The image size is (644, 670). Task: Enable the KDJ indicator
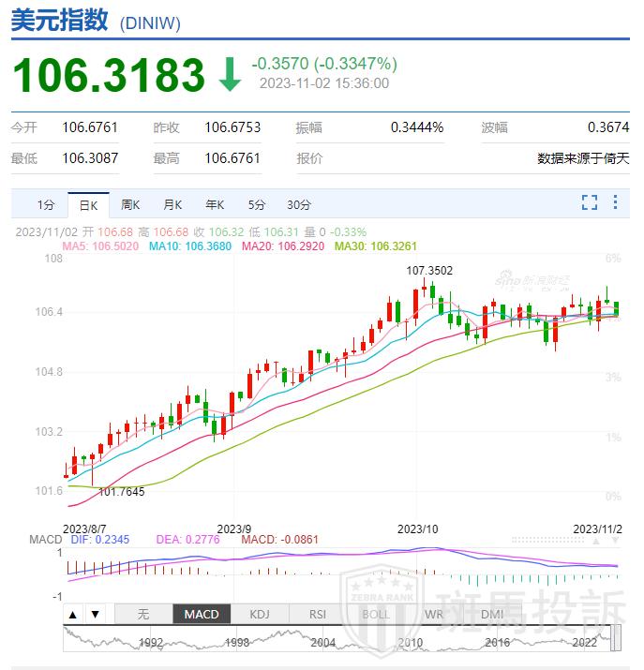[x=259, y=615]
